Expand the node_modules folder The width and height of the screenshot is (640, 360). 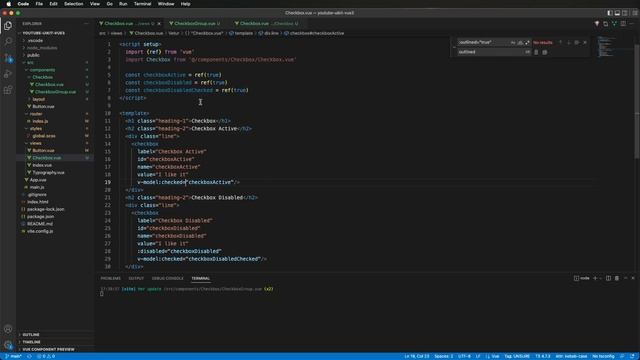click(42, 48)
